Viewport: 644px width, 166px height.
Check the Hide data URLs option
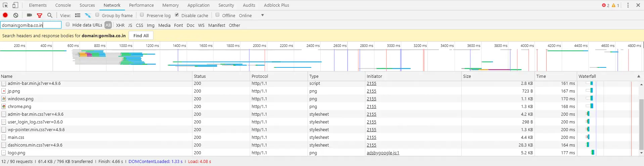point(68,24)
